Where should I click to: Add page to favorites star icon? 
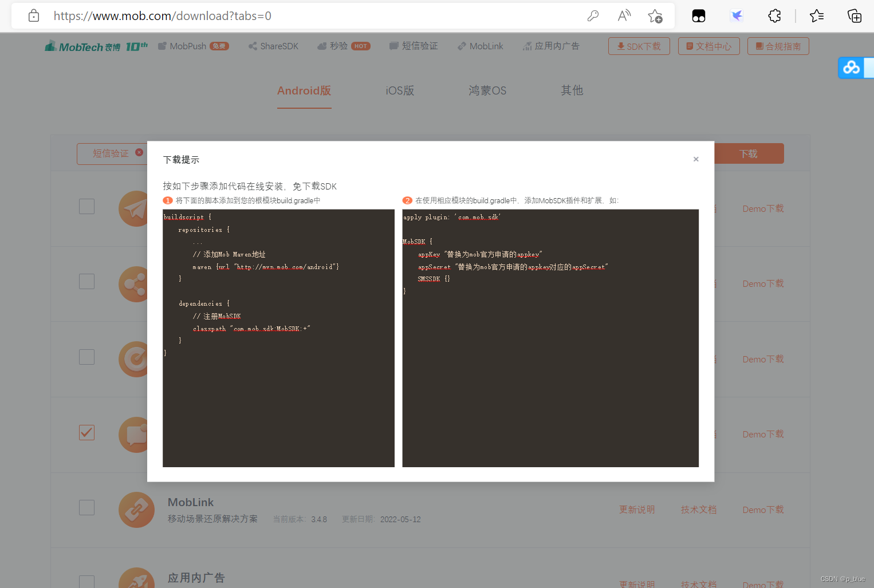pos(655,16)
